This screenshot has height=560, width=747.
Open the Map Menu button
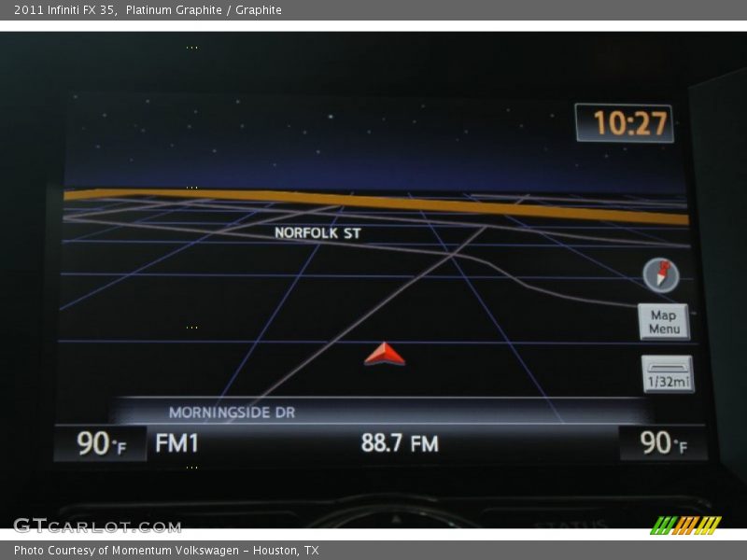pyautogui.click(x=664, y=322)
